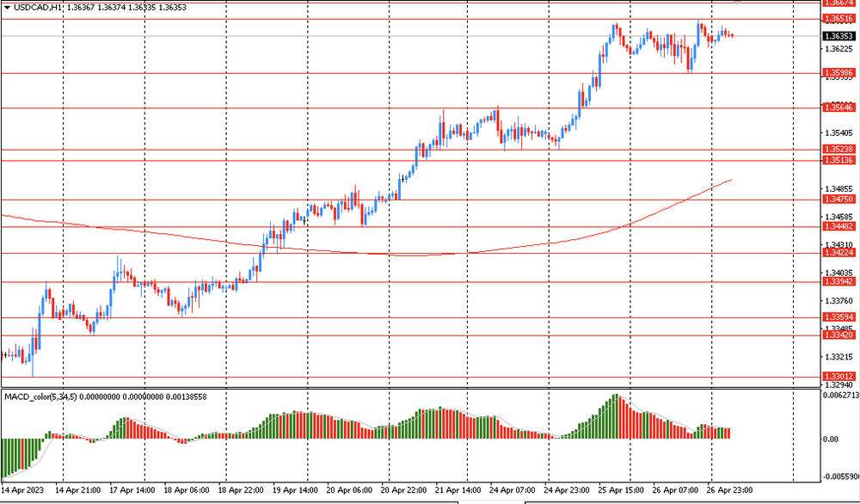Select the 1.34750 horizontal line label

(x=838, y=200)
